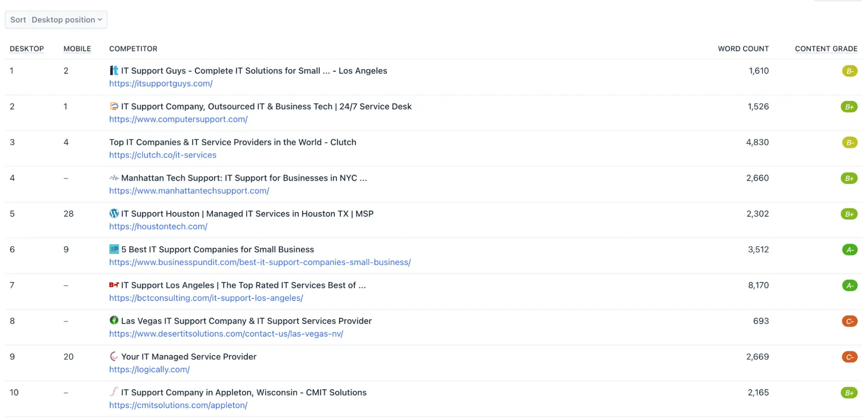The width and height of the screenshot is (868, 420).
Task: Click the Manhattan Tech Support favicon
Action: coord(114,178)
